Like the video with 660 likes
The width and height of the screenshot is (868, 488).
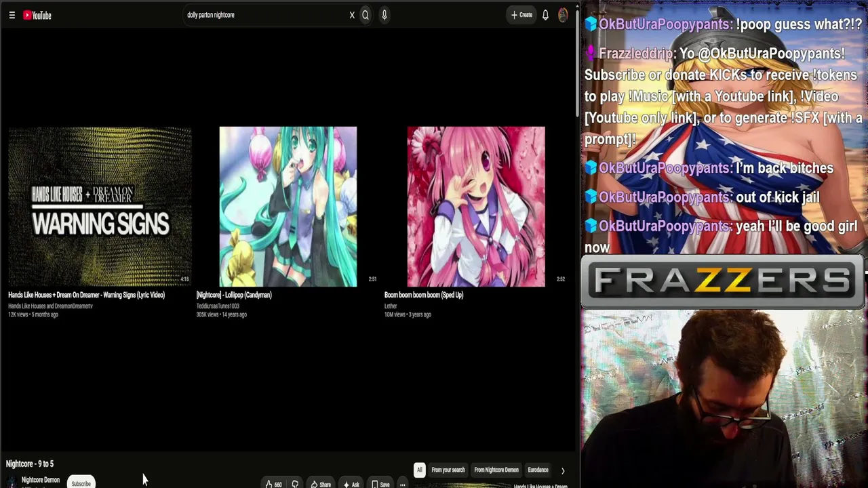click(x=274, y=484)
